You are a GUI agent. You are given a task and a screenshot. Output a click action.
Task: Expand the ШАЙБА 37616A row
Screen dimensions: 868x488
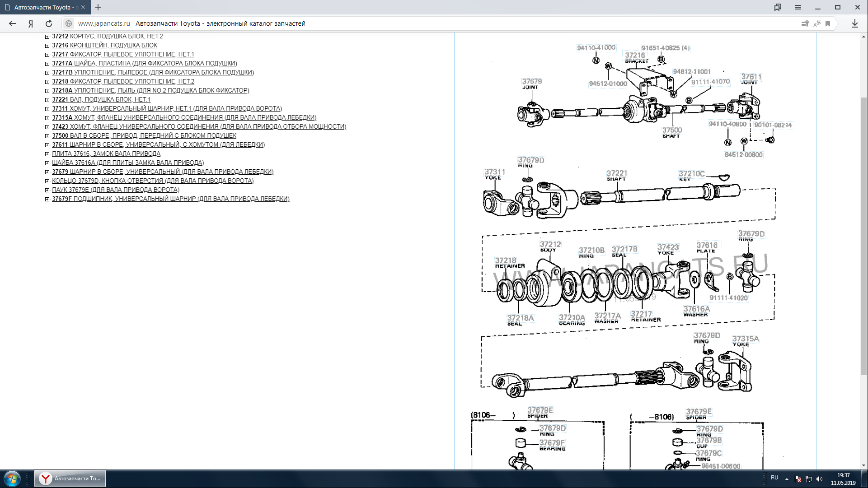coord(47,163)
